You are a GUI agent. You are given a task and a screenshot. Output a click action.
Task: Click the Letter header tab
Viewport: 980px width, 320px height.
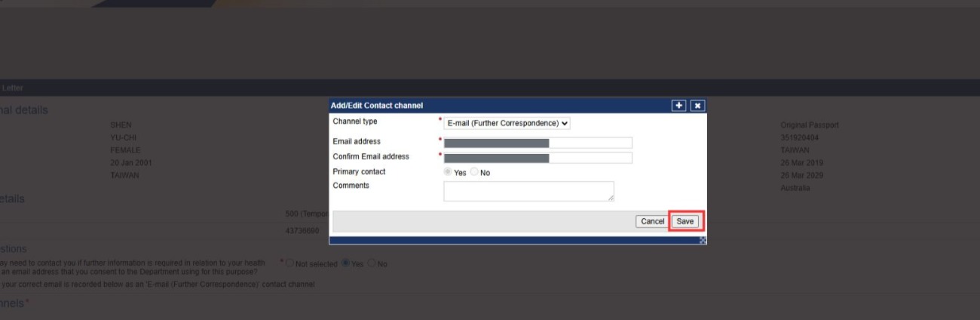[x=12, y=88]
